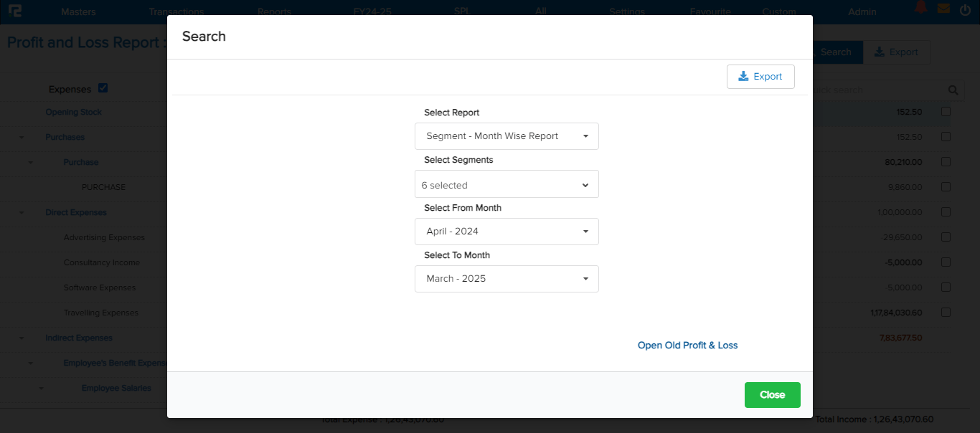Open the Select From Month dropdown
The height and width of the screenshot is (433, 980).
(507, 232)
